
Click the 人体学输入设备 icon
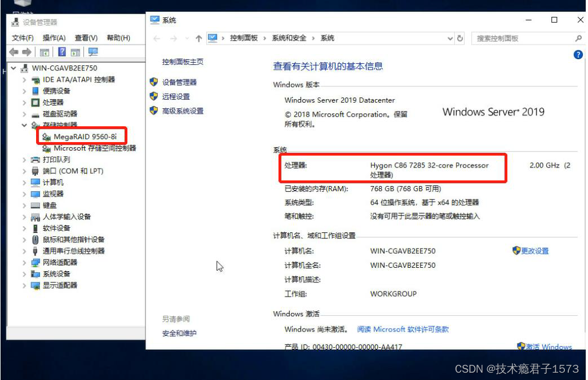pos(36,217)
